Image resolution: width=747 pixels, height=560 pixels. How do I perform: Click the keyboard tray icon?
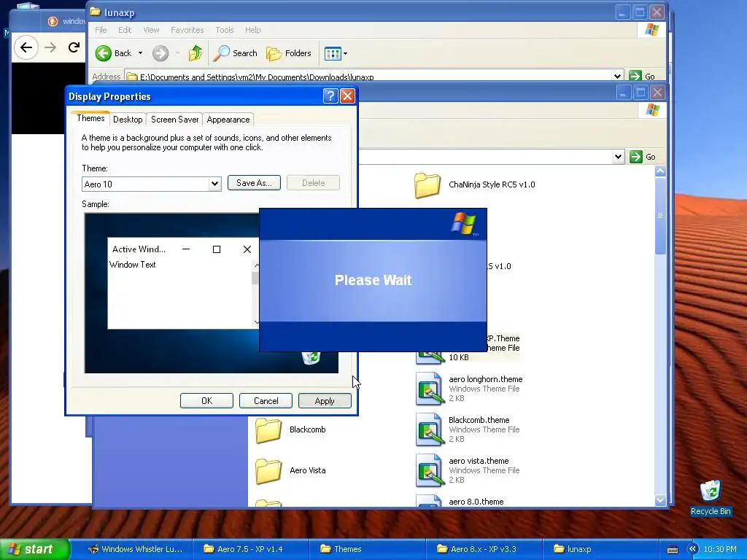click(672, 550)
